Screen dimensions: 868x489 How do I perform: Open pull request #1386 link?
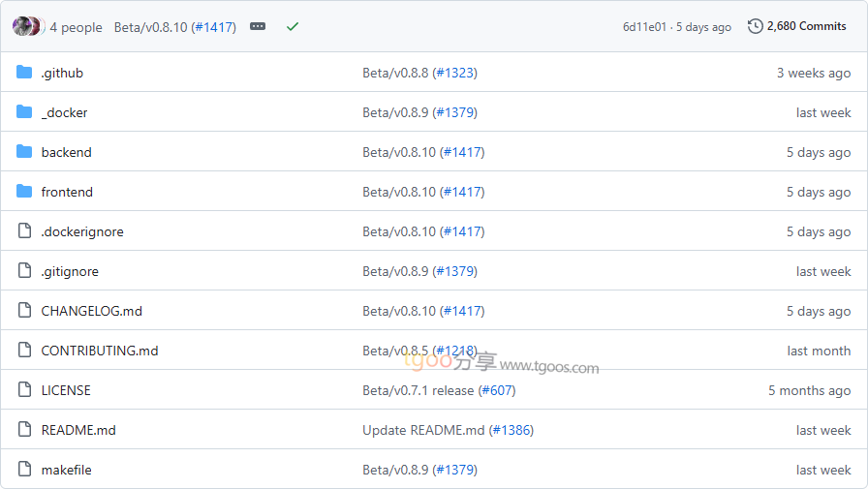[x=511, y=430]
